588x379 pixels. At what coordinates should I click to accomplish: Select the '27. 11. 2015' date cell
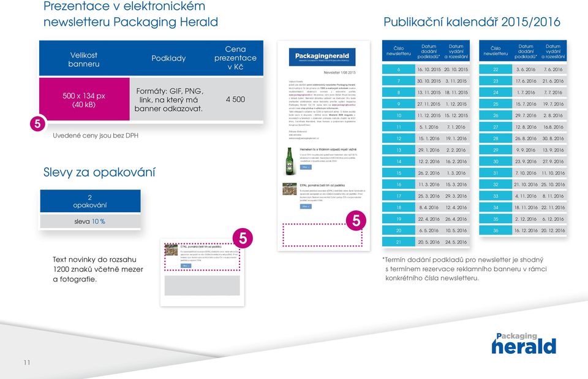pyautogui.click(x=429, y=104)
